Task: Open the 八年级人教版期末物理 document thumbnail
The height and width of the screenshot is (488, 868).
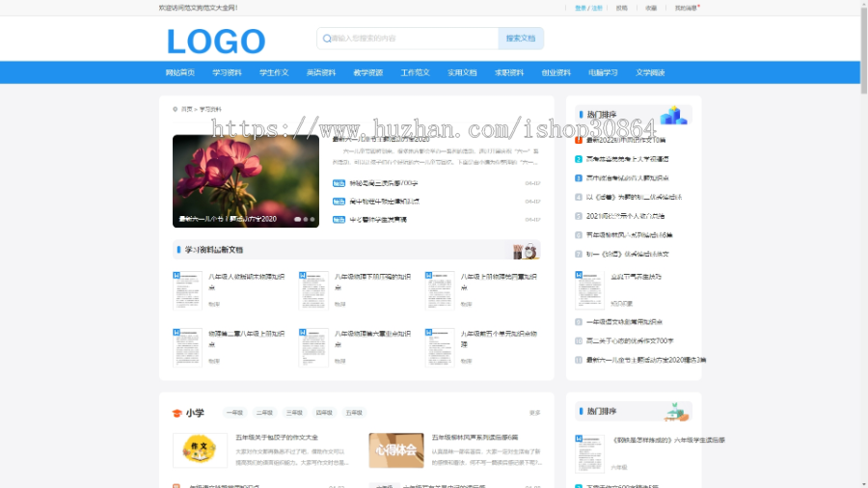Action: coord(187,290)
